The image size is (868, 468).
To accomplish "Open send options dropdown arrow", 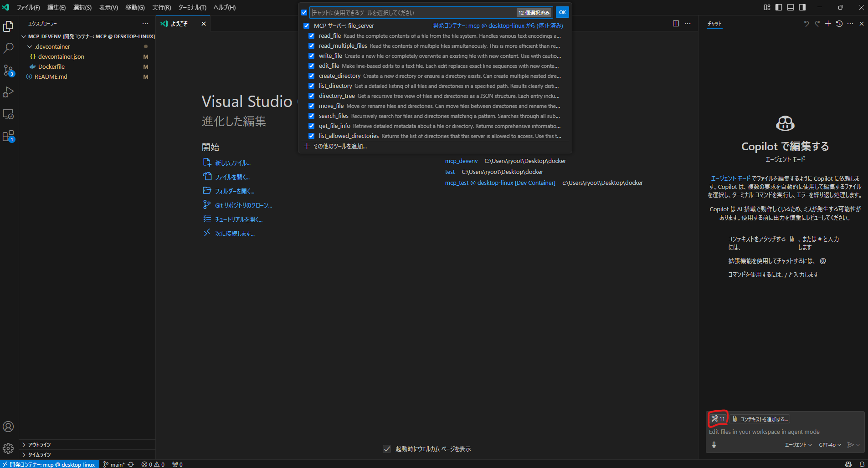I will (x=858, y=445).
